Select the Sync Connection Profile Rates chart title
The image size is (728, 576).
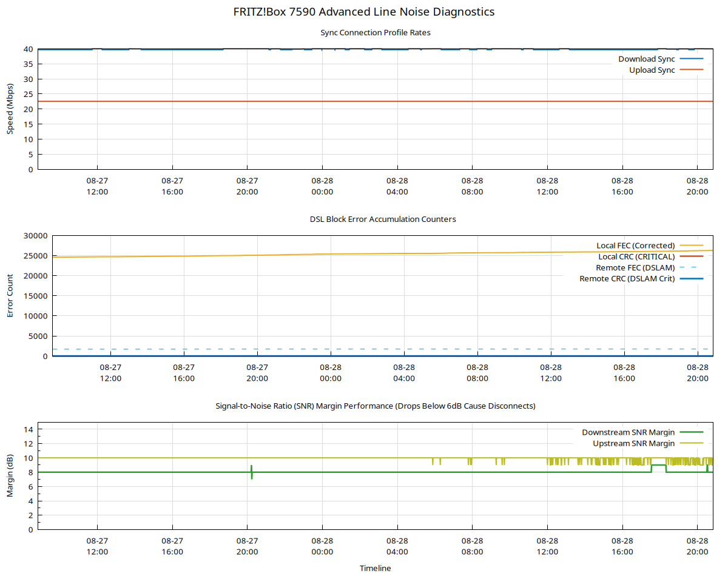[x=376, y=32]
